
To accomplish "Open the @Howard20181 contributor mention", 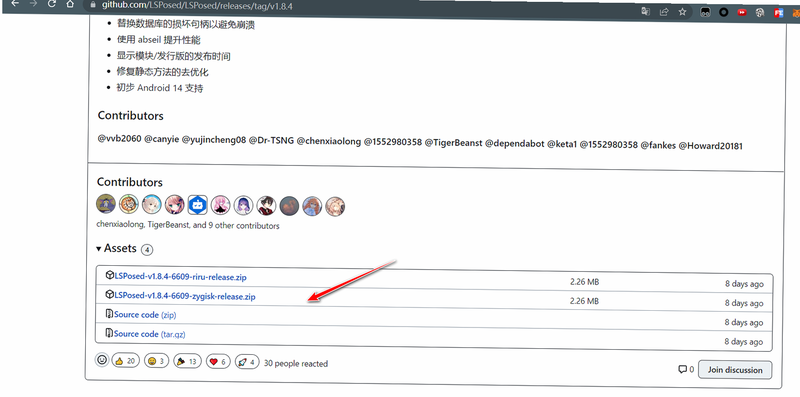I will (x=710, y=145).
